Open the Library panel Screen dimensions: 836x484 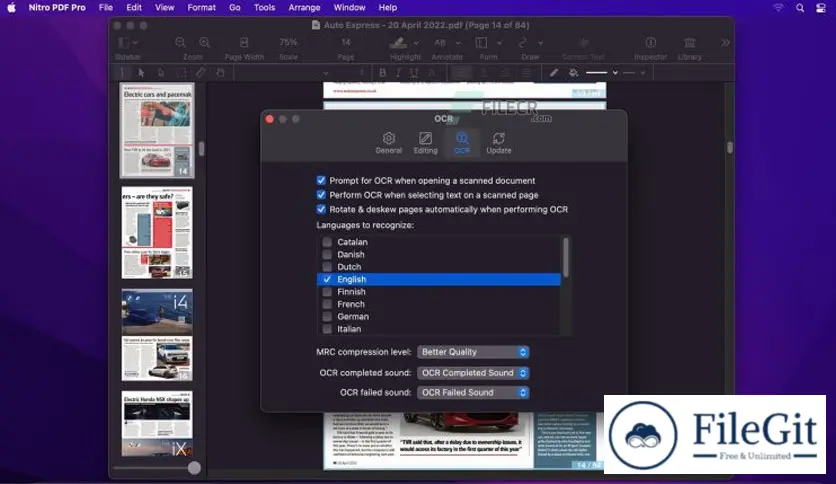[689, 43]
